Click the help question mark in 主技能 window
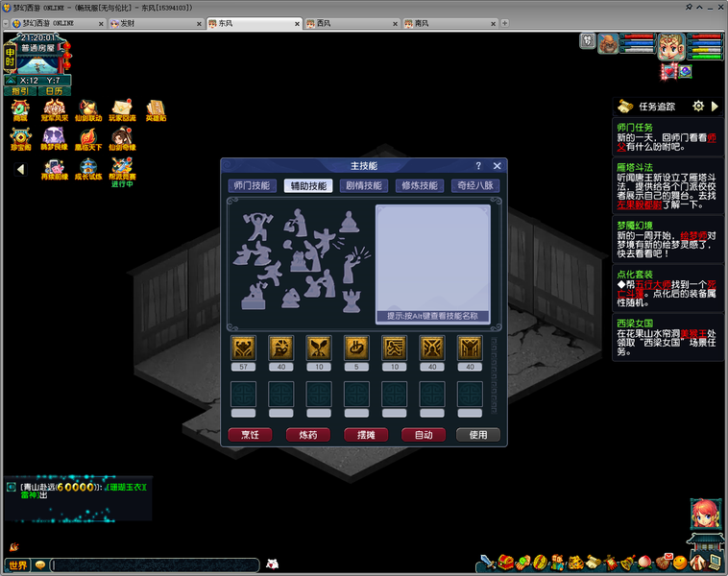Image resolution: width=728 pixels, height=576 pixels. click(478, 166)
